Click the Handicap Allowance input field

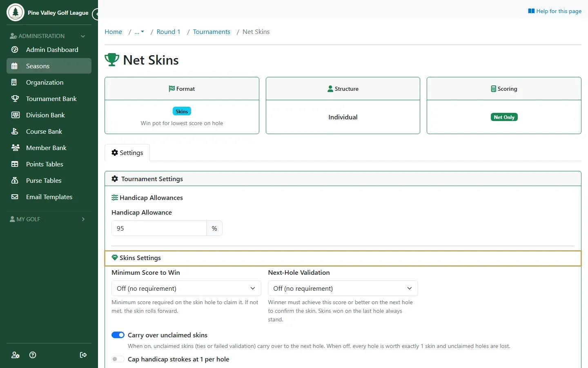click(159, 228)
